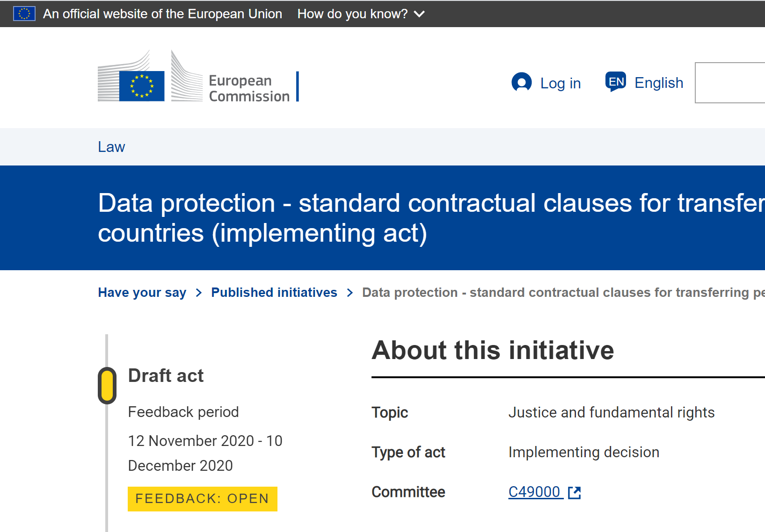Viewport: 765px width, 532px height.
Task: Click the EU flag icon in top banner
Action: pyautogui.click(x=24, y=14)
